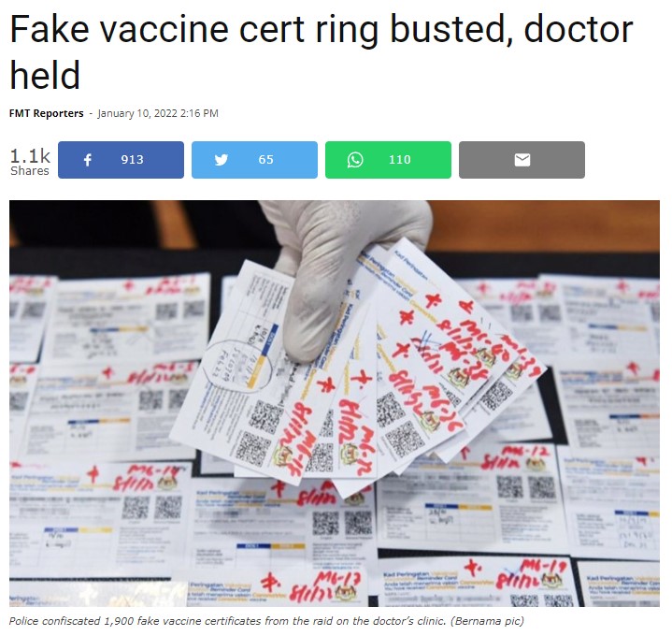Click the WhatsApp share count 110
672x636 pixels.
point(399,160)
